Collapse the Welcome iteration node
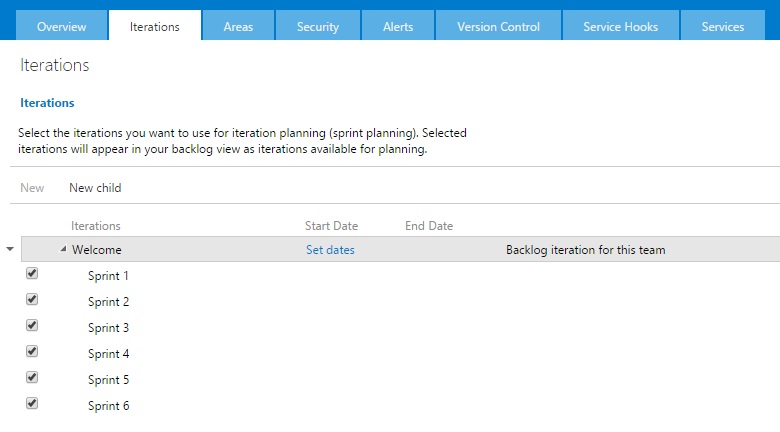The height and width of the screenshot is (432, 780). tap(63, 250)
